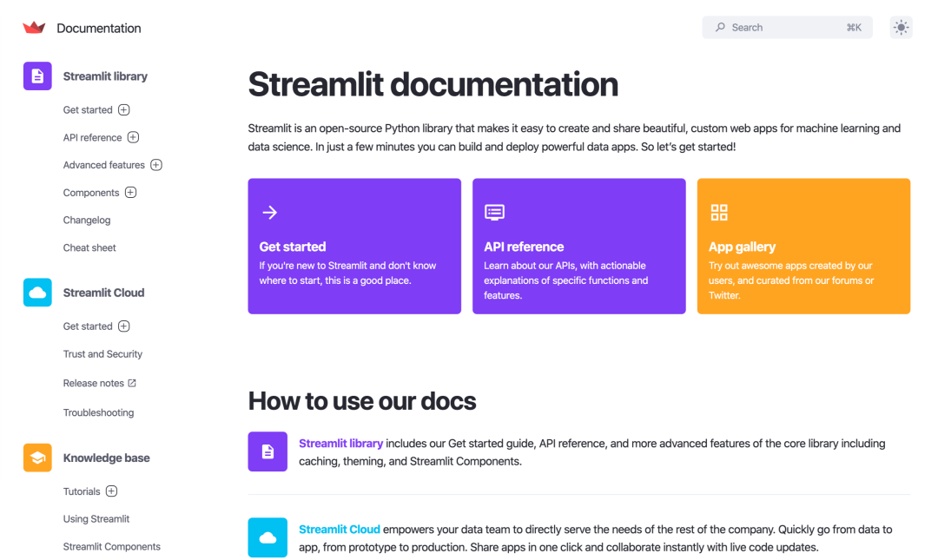
Task: Click the purple document icon under How to use
Action: [268, 451]
